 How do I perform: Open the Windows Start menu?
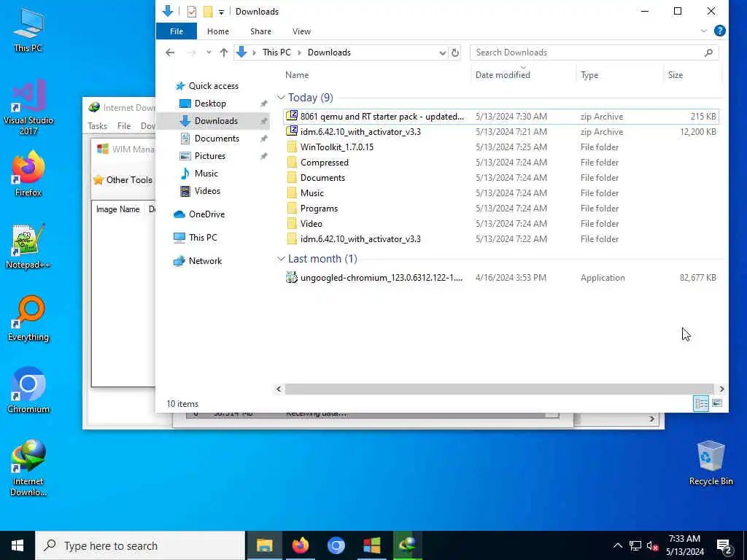[x=18, y=545]
